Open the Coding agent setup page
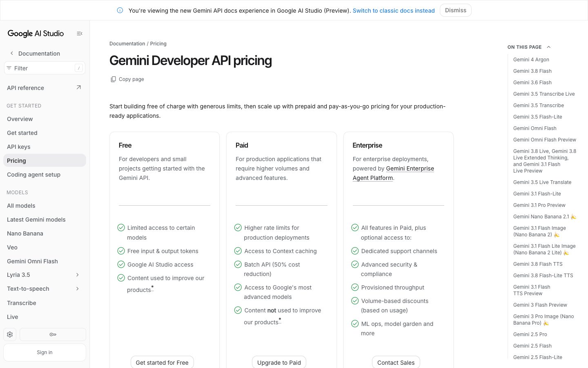This screenshot has width=588, height=368. 45,175
